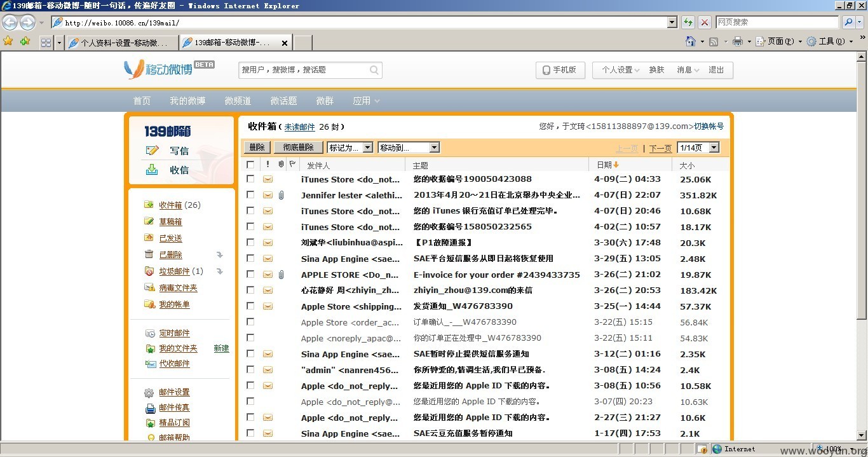Click the Add to Favorites star icon
This screenshot has height=457, width=868.
(25, 41)
